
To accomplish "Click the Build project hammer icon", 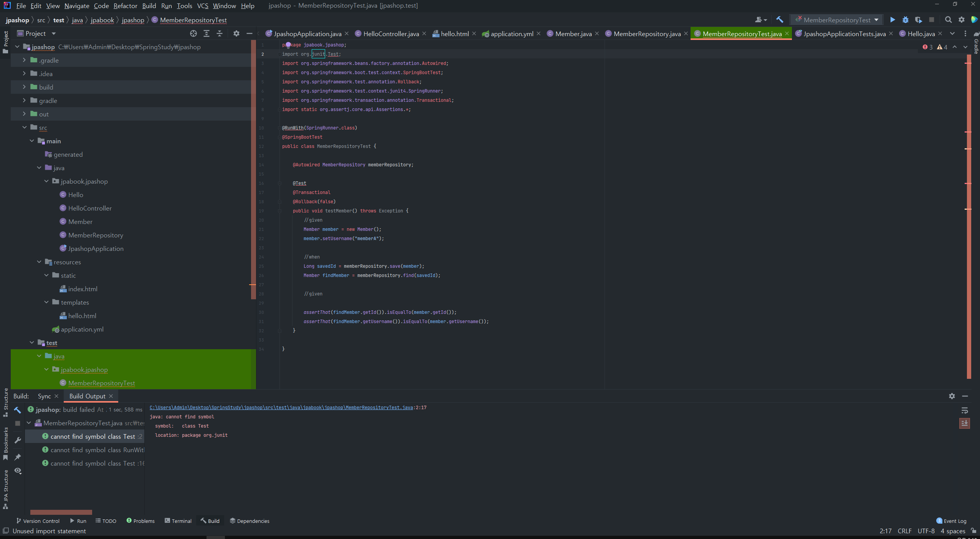I will (780, 20).
